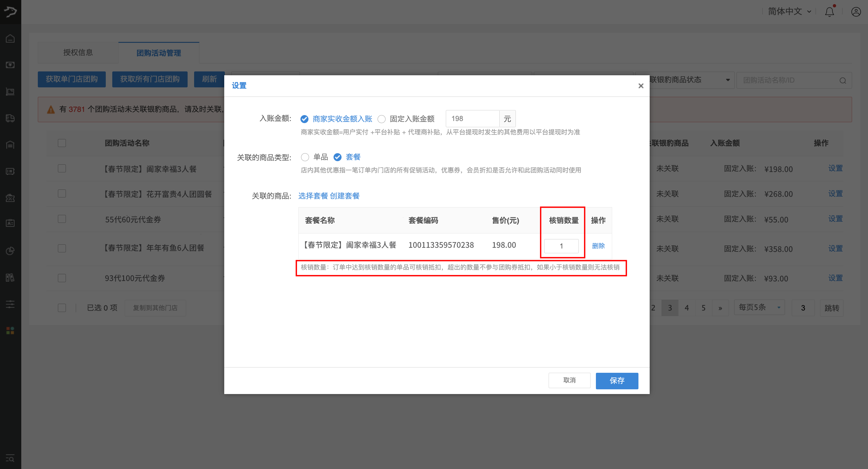Click the colorful apps grid sidebar icon
This screenshot has width=868, height=469.
pyautogui.click(x=10, y=331)
